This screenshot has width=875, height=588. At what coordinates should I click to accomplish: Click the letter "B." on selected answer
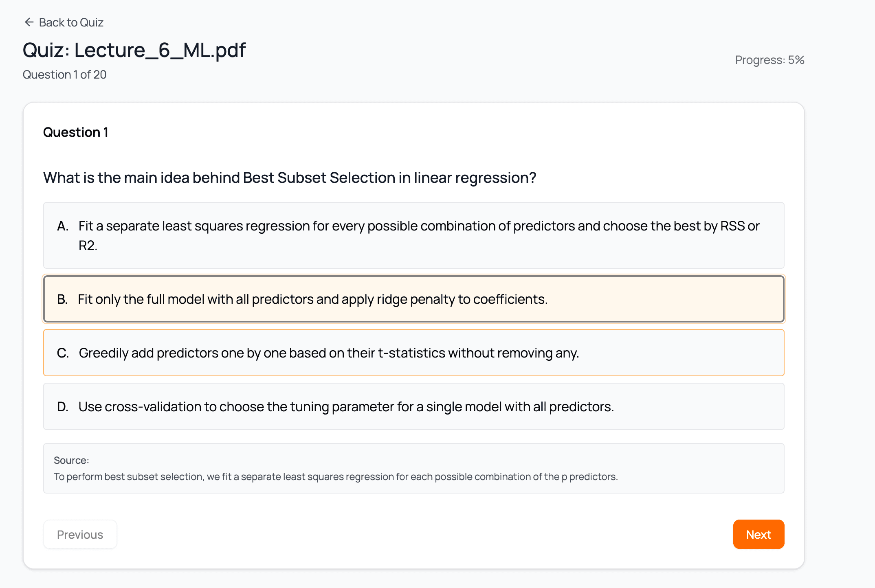click(x=63, y=299)
